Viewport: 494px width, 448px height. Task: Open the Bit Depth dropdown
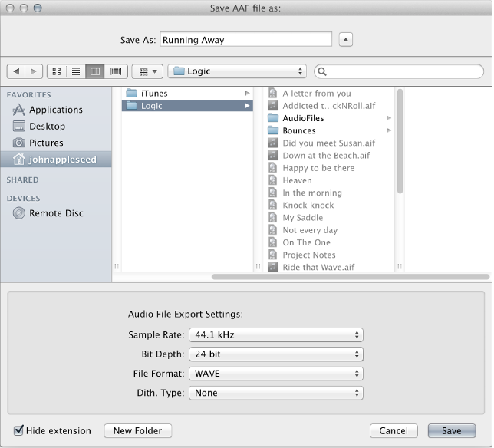click(276, 354)
